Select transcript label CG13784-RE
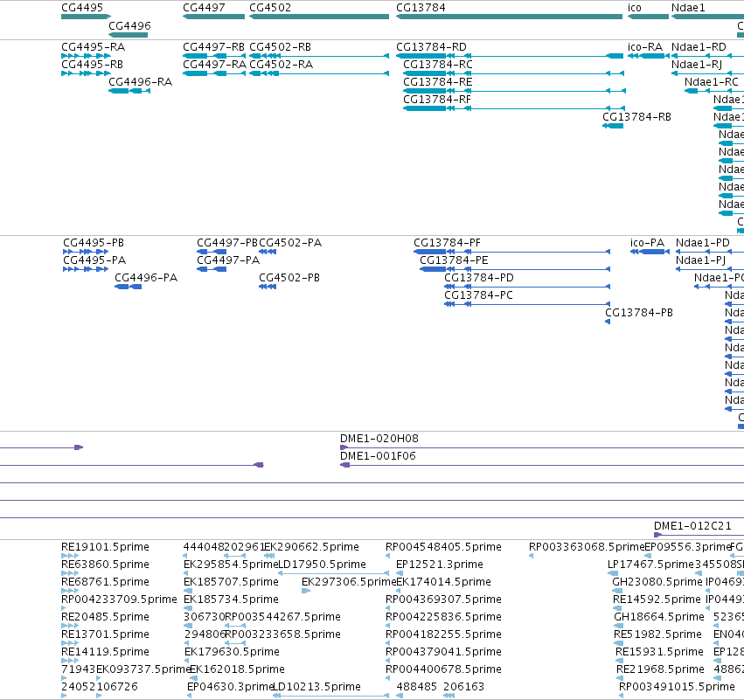Viewport: 744px width, 700px height. [438, 81]
